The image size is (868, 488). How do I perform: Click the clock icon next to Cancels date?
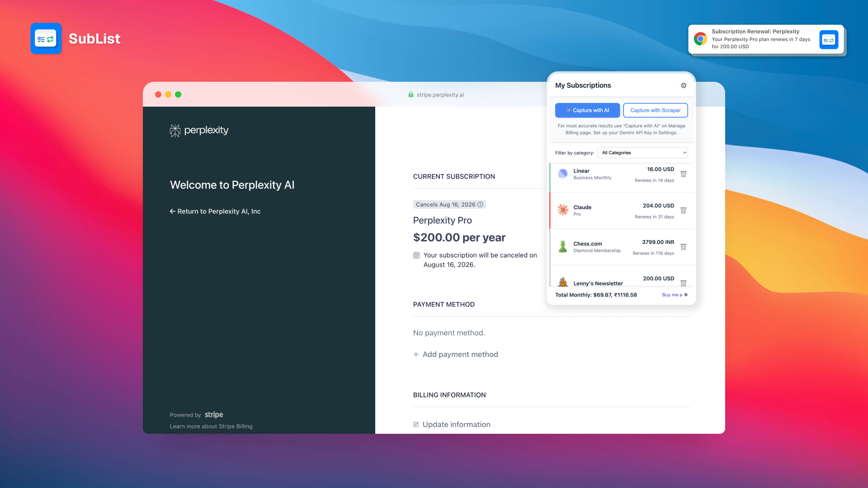click(480, 204)
